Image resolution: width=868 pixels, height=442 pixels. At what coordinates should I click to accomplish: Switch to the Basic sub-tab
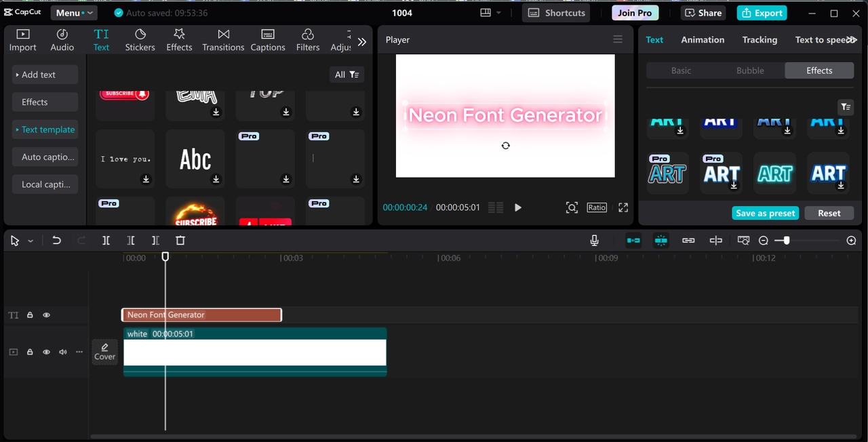point(682,71)
